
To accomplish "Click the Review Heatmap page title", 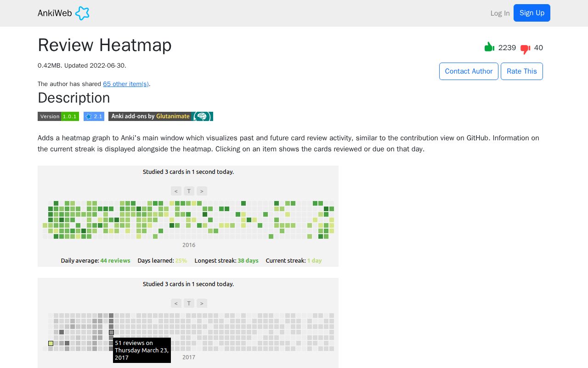I will click(x=105, y=45).
